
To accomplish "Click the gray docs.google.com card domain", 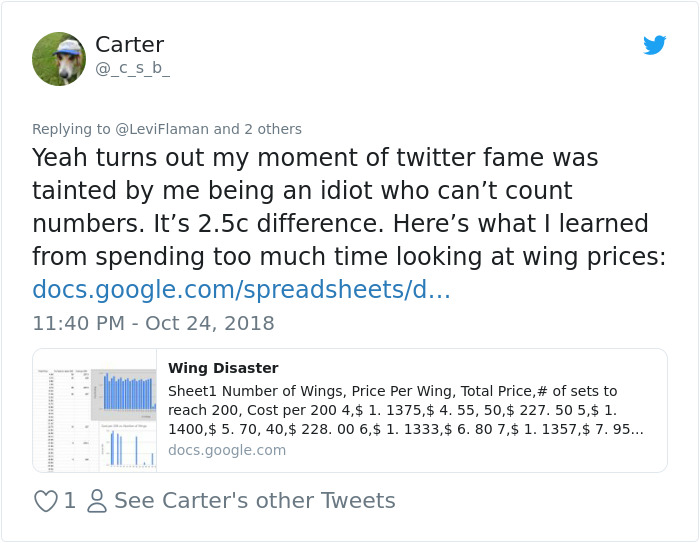I will coord(227,450).
